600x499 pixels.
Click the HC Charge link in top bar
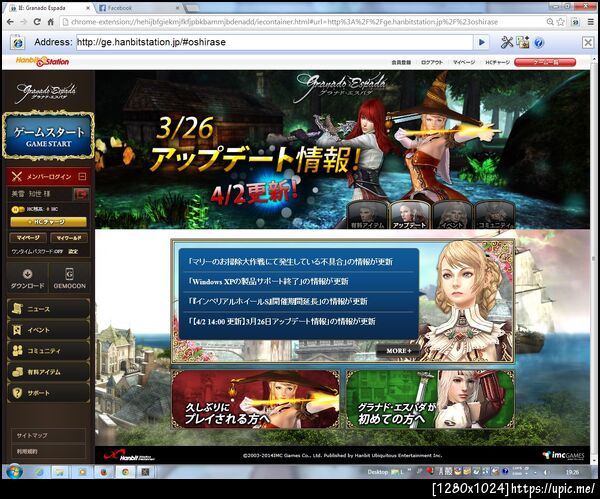[x=497, y=62]
